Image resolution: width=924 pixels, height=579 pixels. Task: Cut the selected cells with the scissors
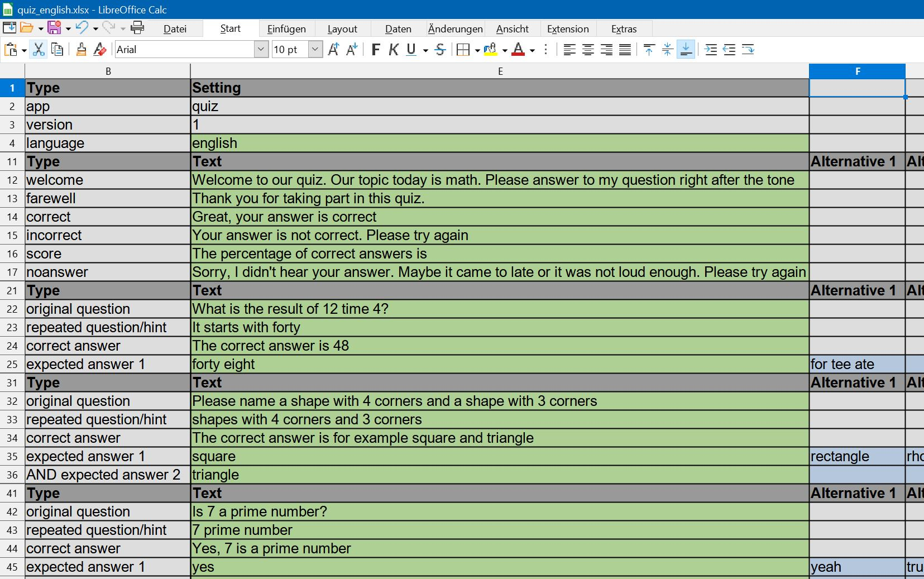[x=39, y=50]
